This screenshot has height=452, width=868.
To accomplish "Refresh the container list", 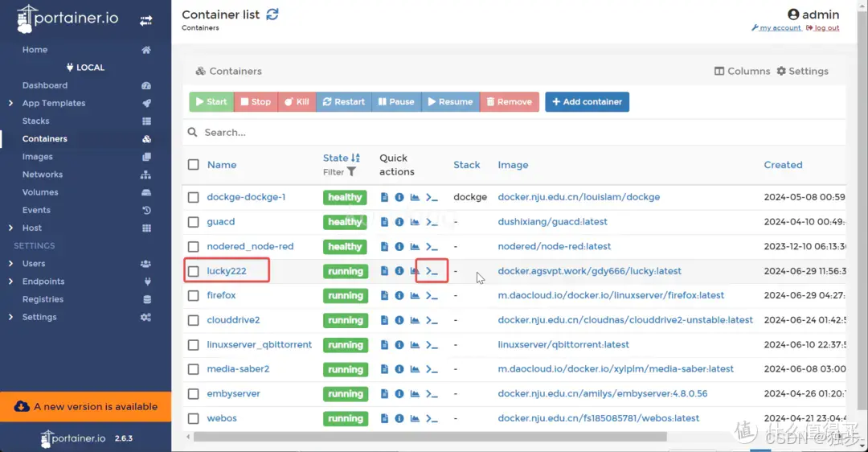I will tap(272, 14).
